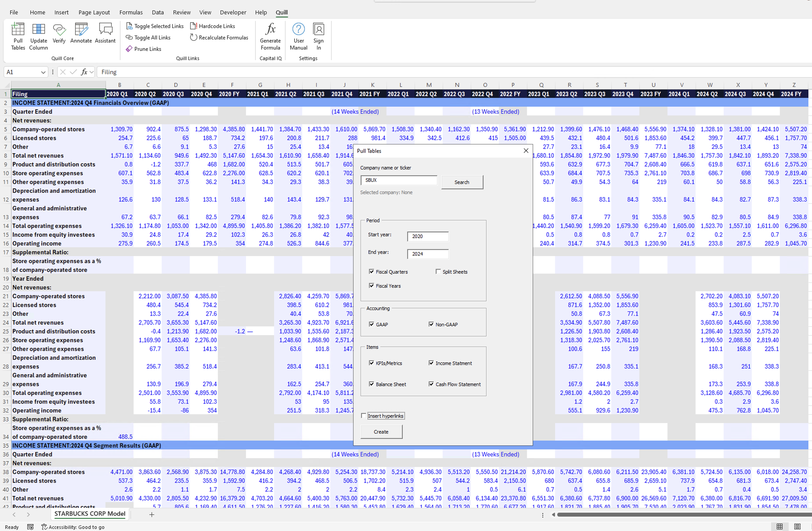Screen dimensions: 812x531
Task: Open the File menu
Action: 14,12
